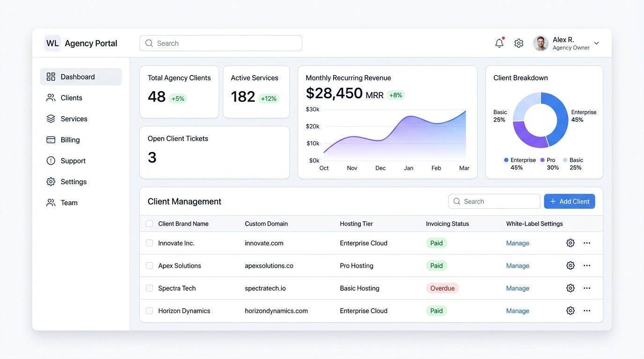Expand the Alex R. account dropdown chevron
Image resolution: width=644 pixels, height=359 pixels.
(x=596, y=43)
